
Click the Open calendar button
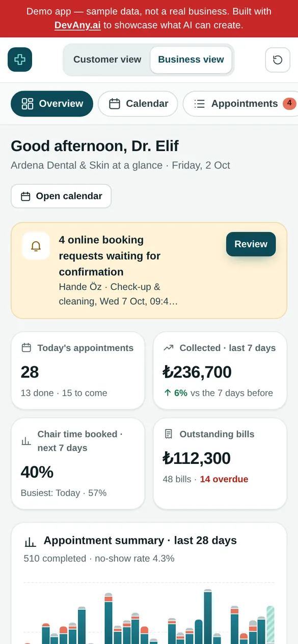61,196
